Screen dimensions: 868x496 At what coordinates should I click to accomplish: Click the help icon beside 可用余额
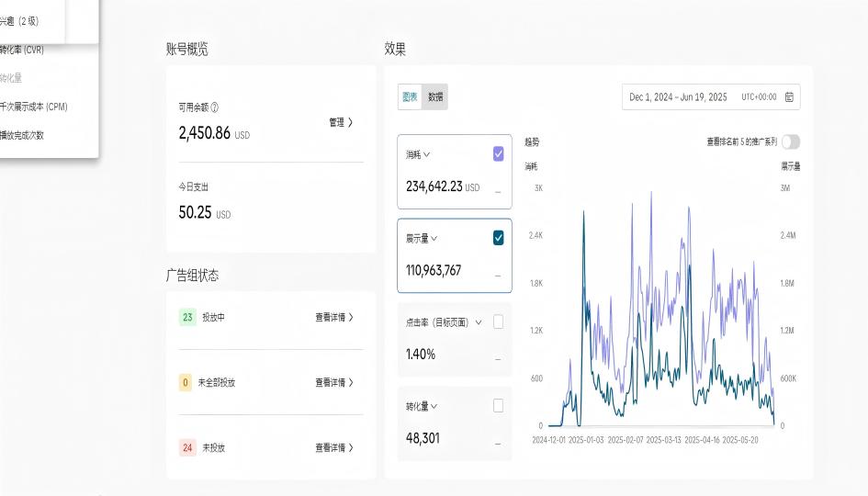(215, 107)
